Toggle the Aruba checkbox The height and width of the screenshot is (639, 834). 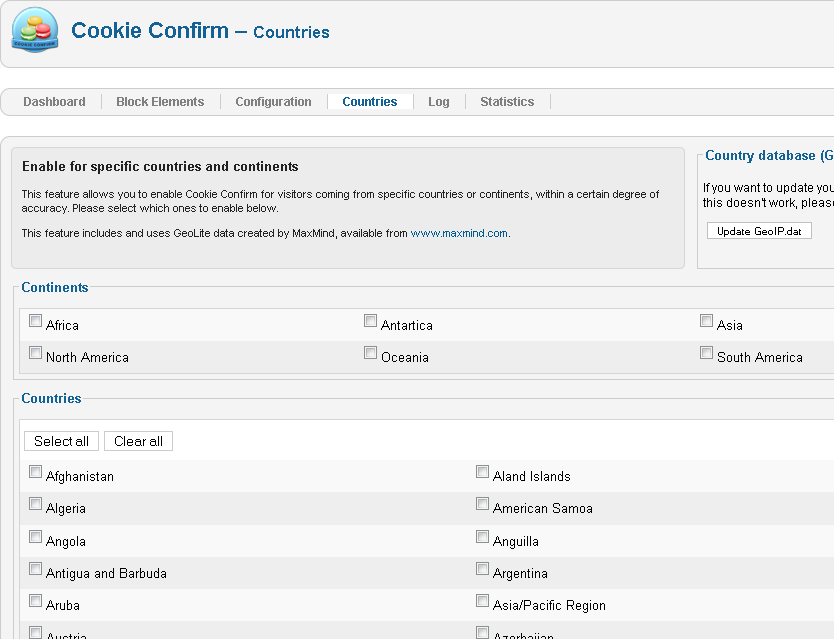(35, 601)
